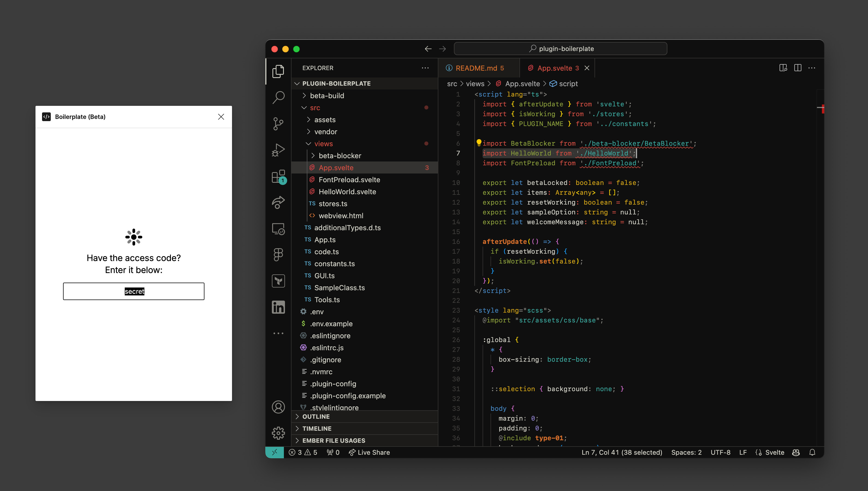Expand the beta-build folder

[x=326, y=96]
